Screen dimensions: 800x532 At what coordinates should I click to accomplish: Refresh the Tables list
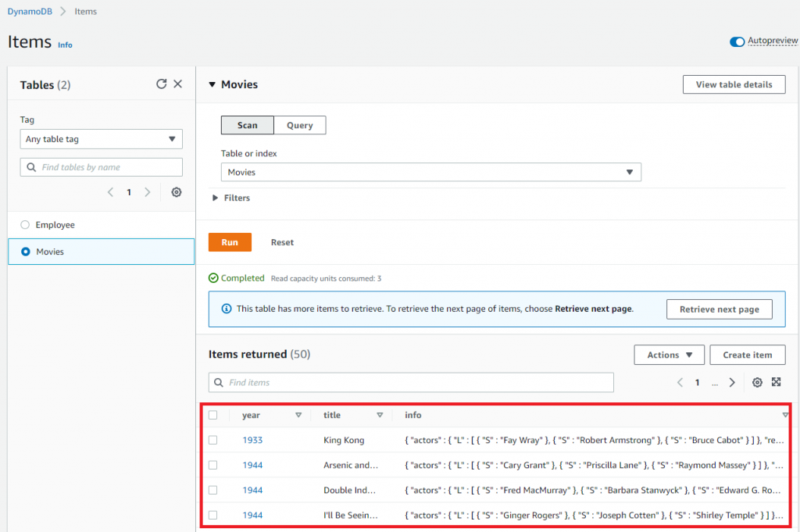(x=161, y=84)
